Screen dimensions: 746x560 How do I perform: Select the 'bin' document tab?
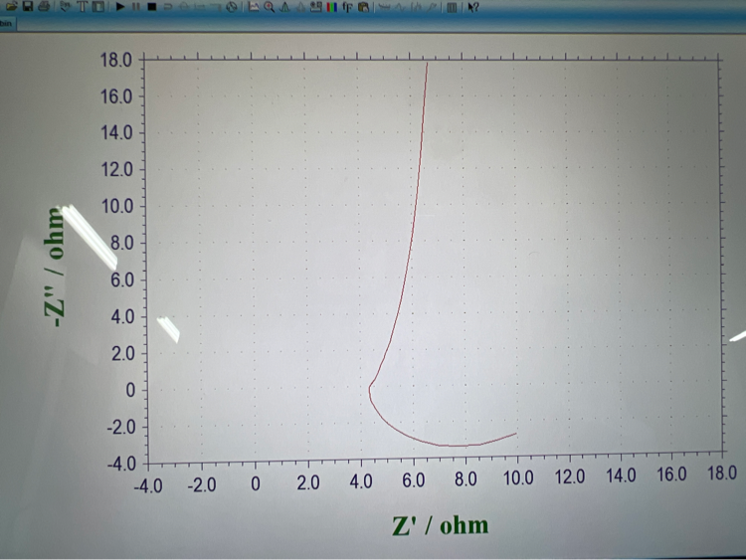click(6, 23)
